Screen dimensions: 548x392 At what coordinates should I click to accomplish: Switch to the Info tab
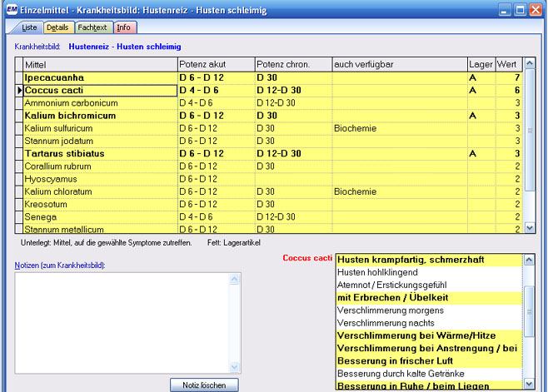(x=123, y=27)
